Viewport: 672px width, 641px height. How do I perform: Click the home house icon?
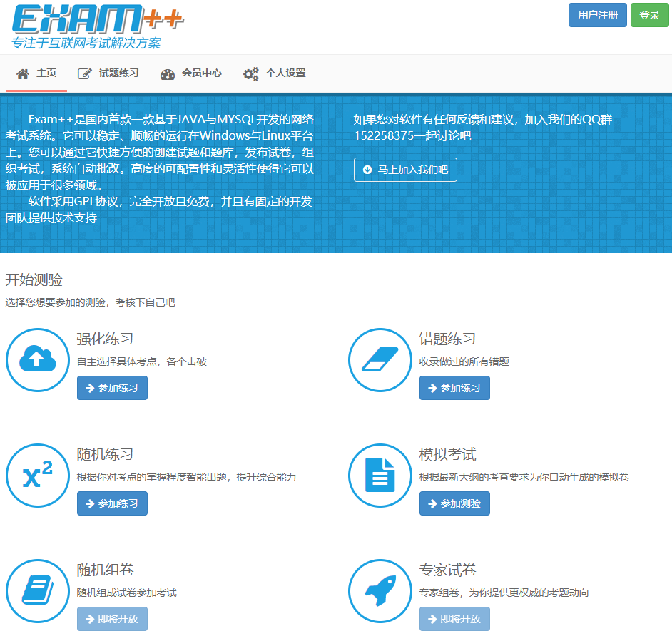coord(23,74)
